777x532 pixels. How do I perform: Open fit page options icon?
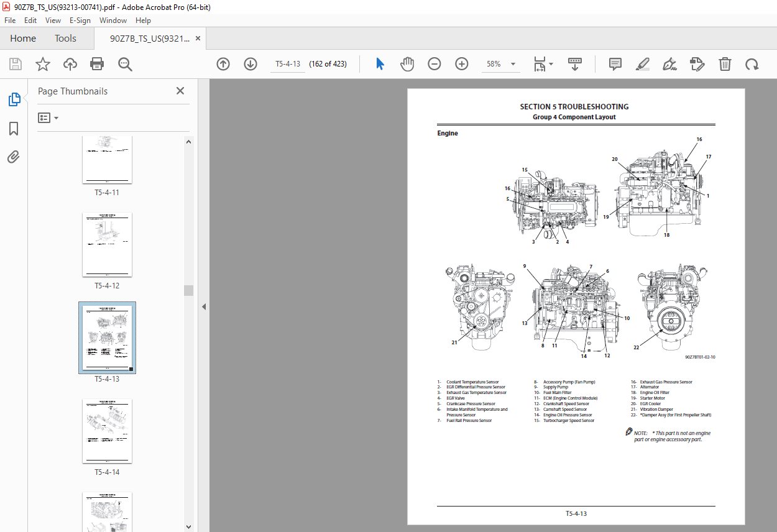pyautogui.click(x=540, y=64)
